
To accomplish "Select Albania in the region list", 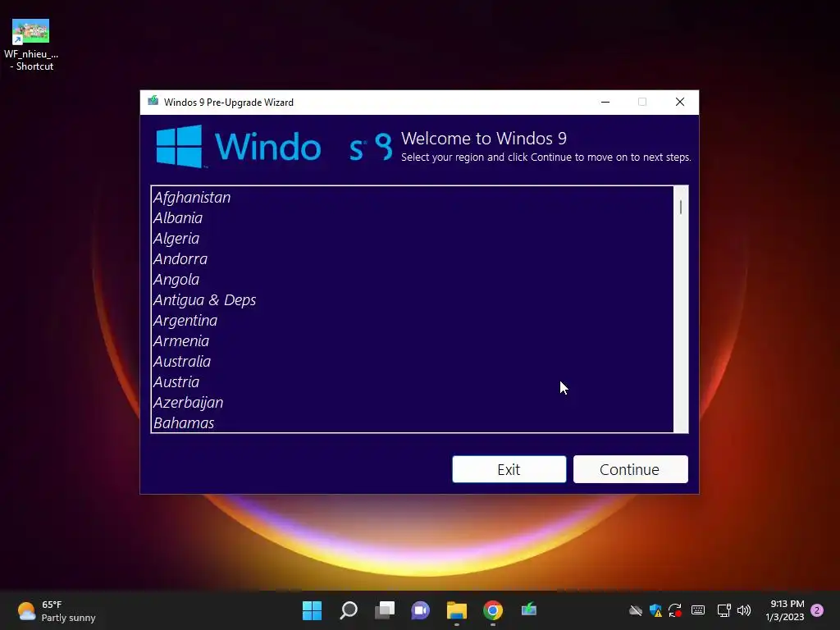I will [x=412, y=218].
